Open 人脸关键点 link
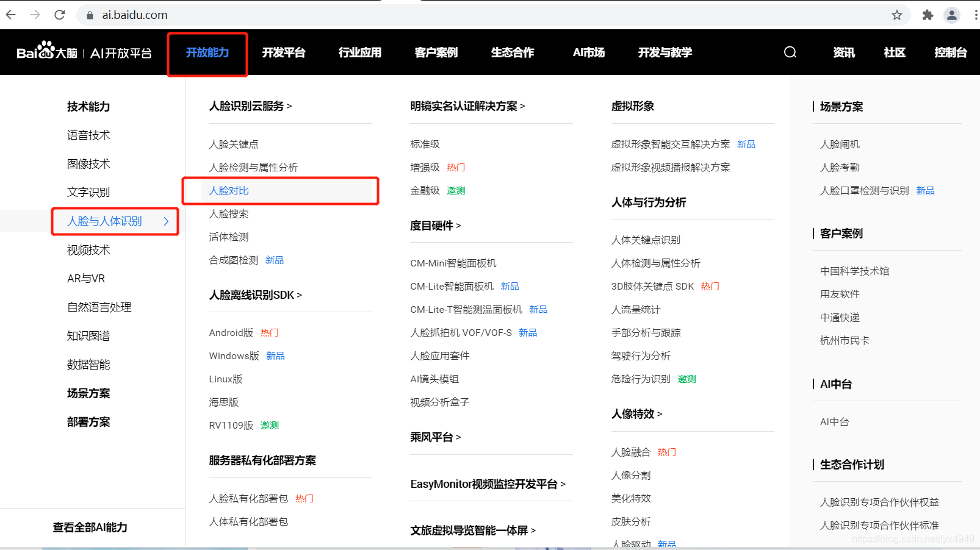The image size is (980, 550). [x=234, y=145]
